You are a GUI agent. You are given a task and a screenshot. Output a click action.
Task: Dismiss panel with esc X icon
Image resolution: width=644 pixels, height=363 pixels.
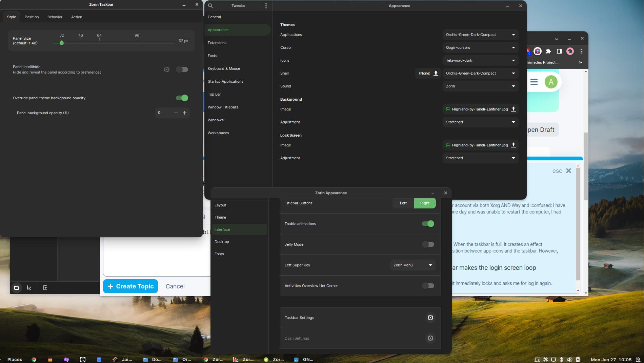568,171
